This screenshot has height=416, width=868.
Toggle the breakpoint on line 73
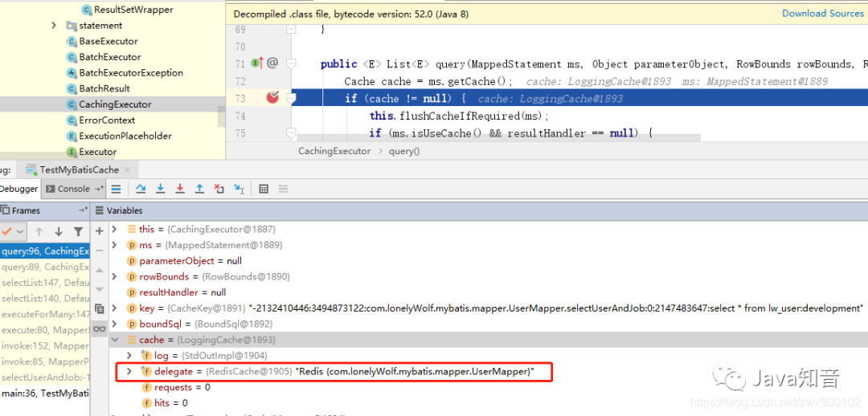(272, 98)
